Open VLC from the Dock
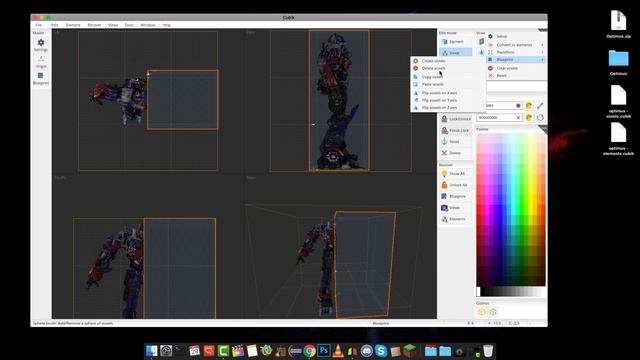640x360 pixels. tap(338, 351)
